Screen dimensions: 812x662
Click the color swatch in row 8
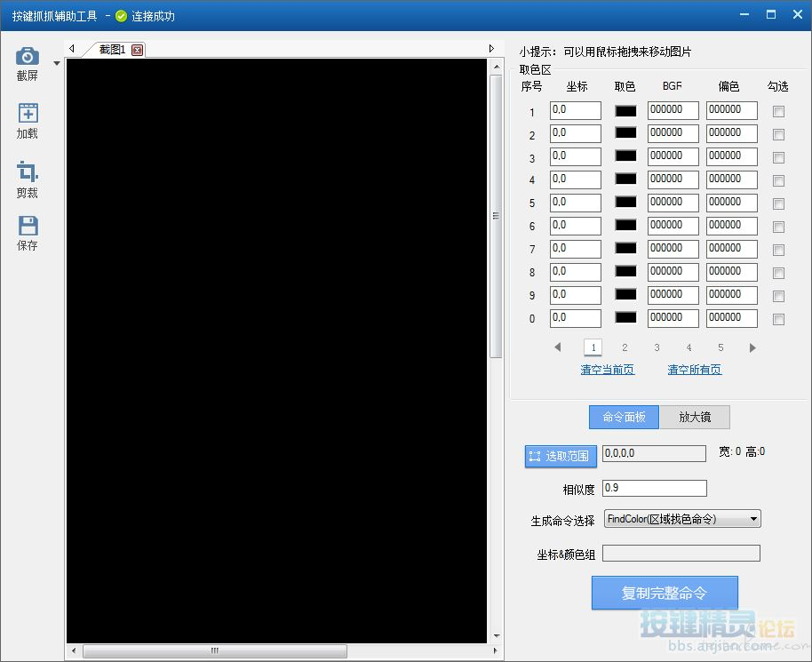625,272
